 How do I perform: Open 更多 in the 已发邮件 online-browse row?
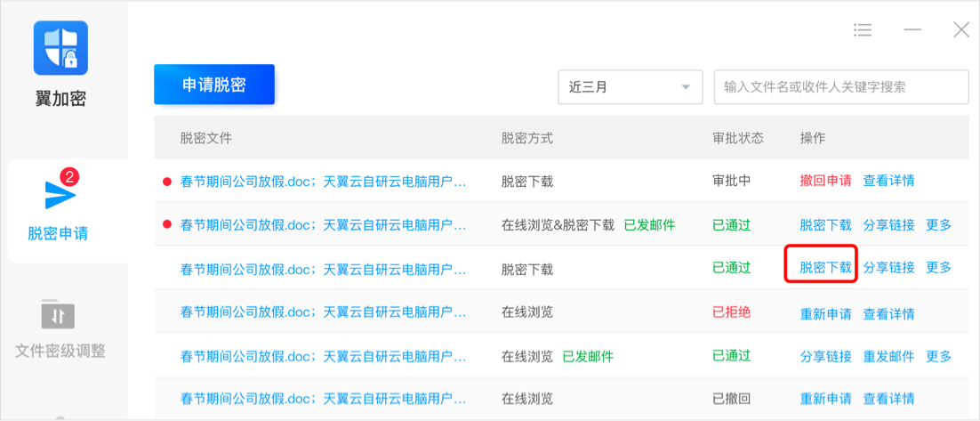pos(938,356)
